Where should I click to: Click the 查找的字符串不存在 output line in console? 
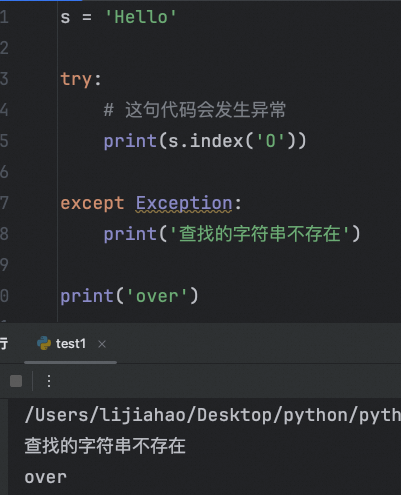(x=105, y=446)
